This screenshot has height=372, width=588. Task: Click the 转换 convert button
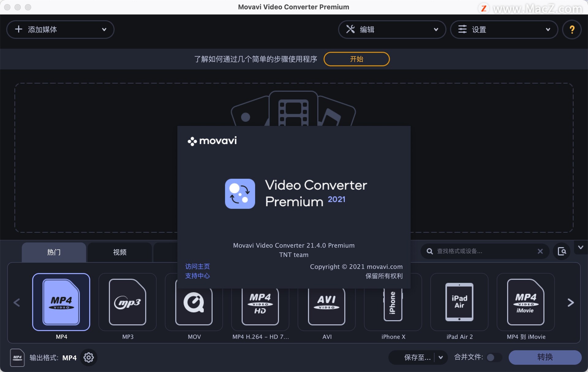[545, 357]
